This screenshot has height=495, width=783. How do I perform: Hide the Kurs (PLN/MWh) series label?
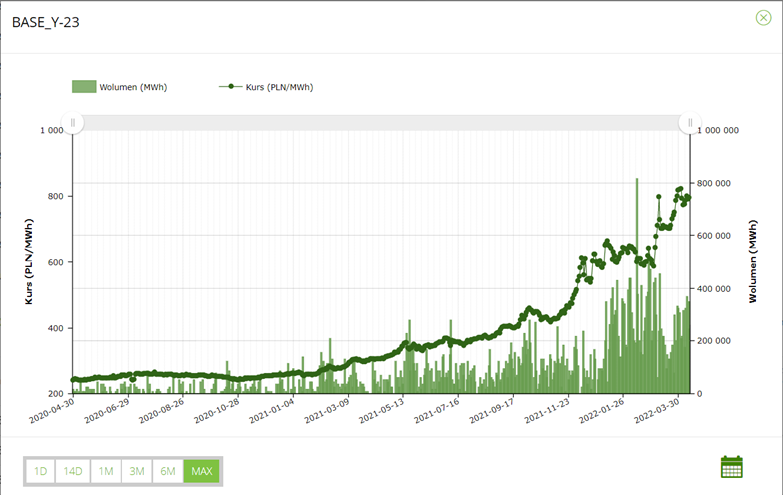[279, 87]
